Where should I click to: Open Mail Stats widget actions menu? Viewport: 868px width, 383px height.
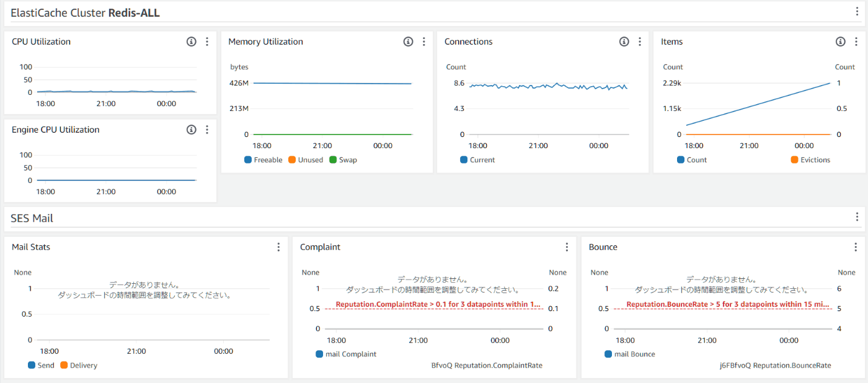[278, 247]
